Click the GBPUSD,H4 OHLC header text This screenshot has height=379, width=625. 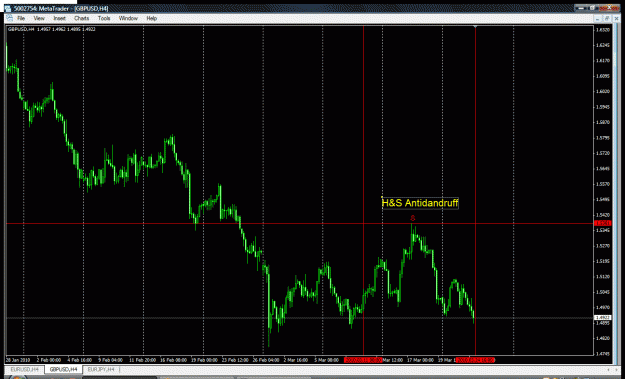[x=51, y=29]
